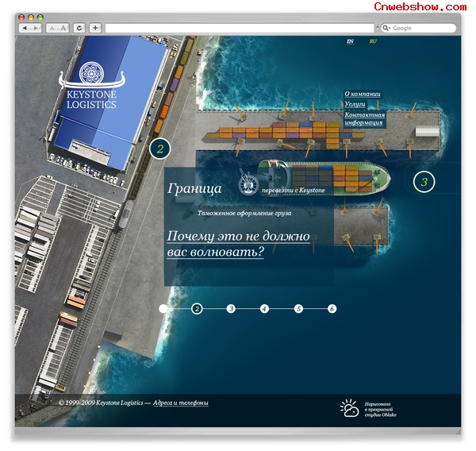The width and height of the screenshot is (476, 451).
Task: Click the container ship illustration
Action: point(324,178)
